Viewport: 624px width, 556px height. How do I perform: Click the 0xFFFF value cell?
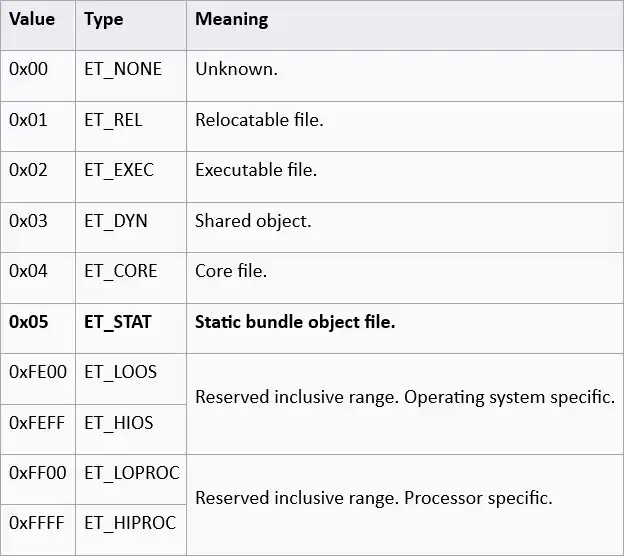click(x=38, y=530)
